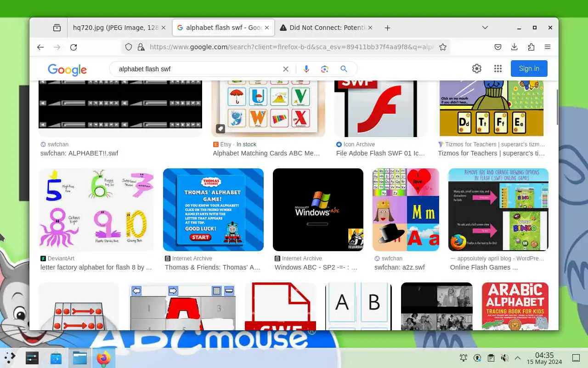
Task: Search by image with Google Lens
Action: (325, 69)
